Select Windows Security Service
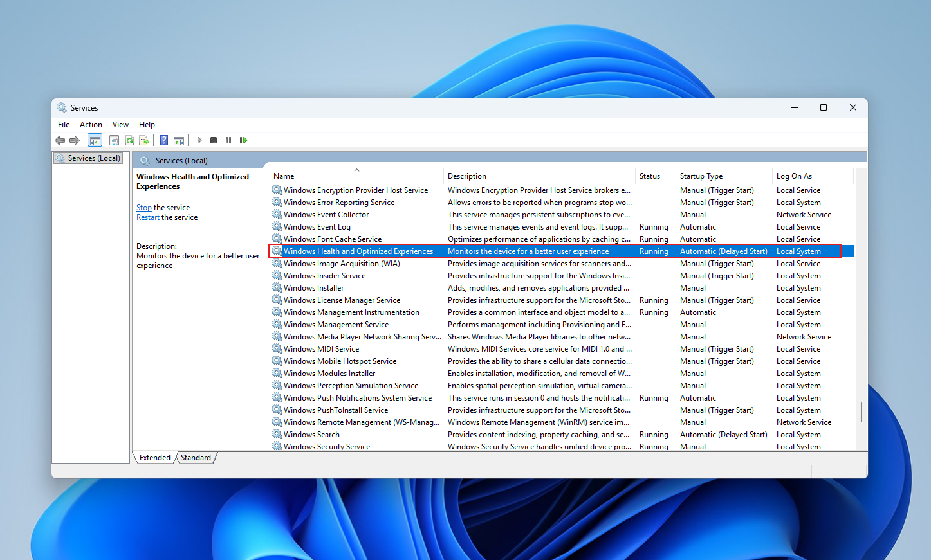Image resolution: width=931 pixels, height=560 pixels. tap(327, 447)
